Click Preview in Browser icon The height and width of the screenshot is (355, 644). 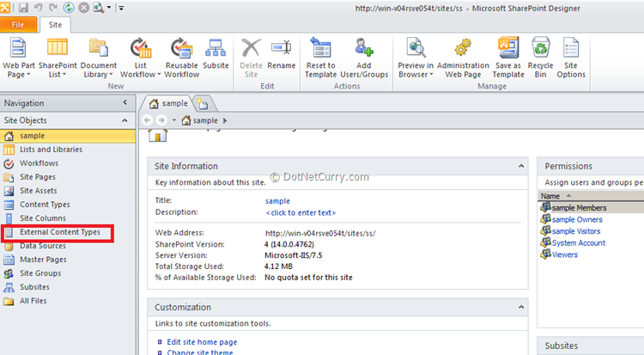click(416, 48)
